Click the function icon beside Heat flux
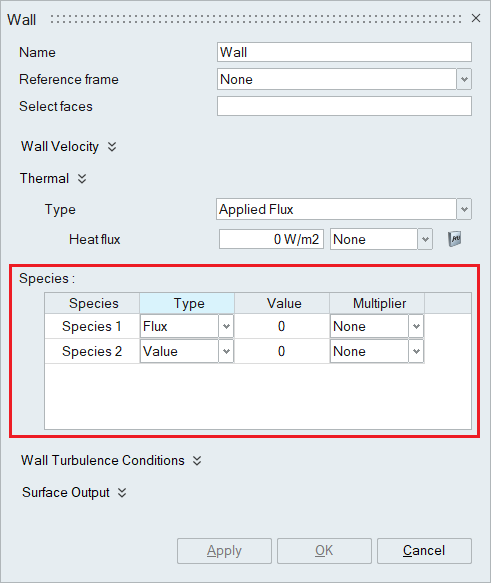Viewport: 491px width, 583px height. (x=454, y=239)
